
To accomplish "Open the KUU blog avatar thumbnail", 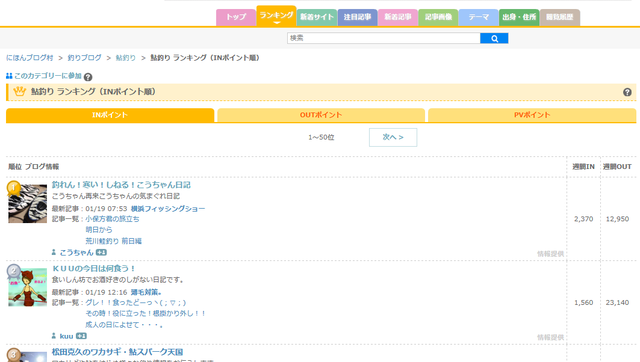I will pyautogui.click(x=27, y=287).
